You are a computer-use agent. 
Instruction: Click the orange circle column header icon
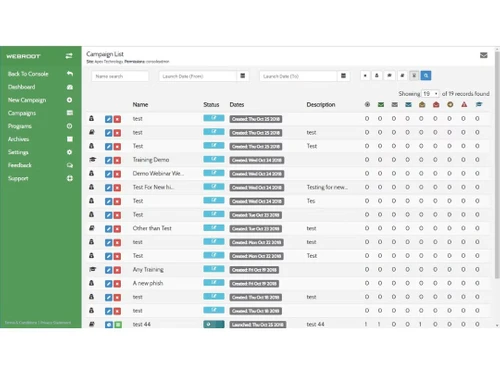450,105
